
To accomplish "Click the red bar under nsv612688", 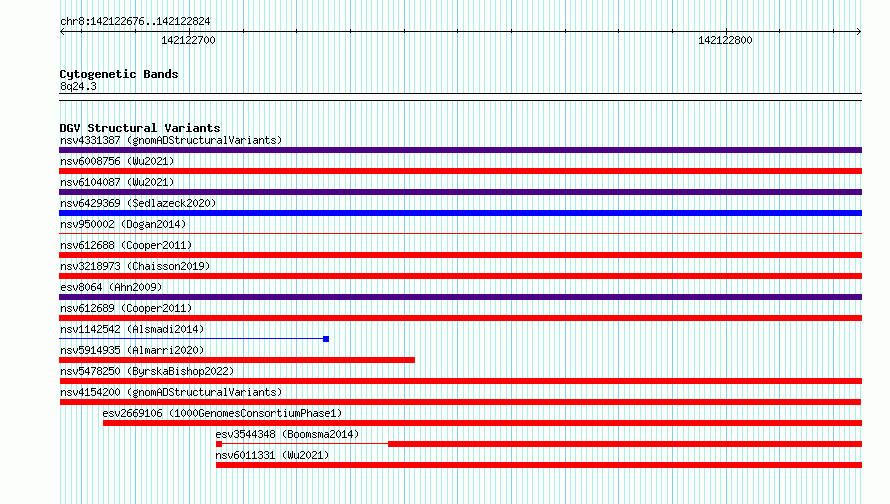I will (460, 255).
